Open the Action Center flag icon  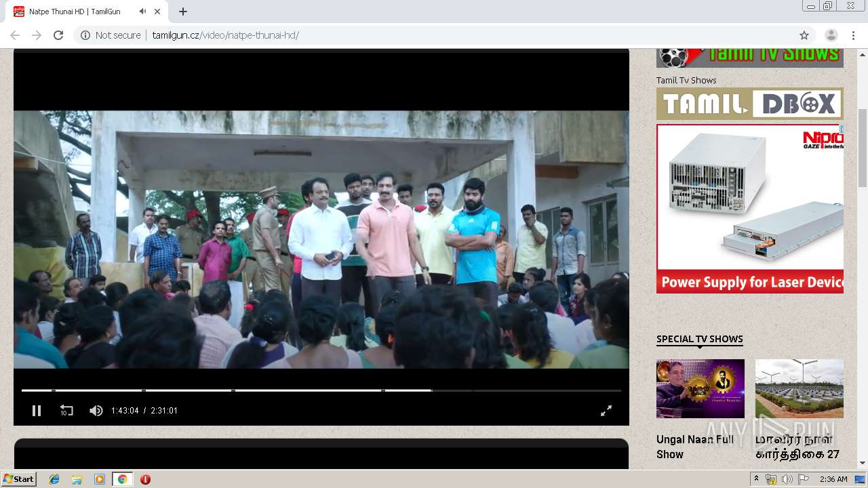tap(804, 479)
